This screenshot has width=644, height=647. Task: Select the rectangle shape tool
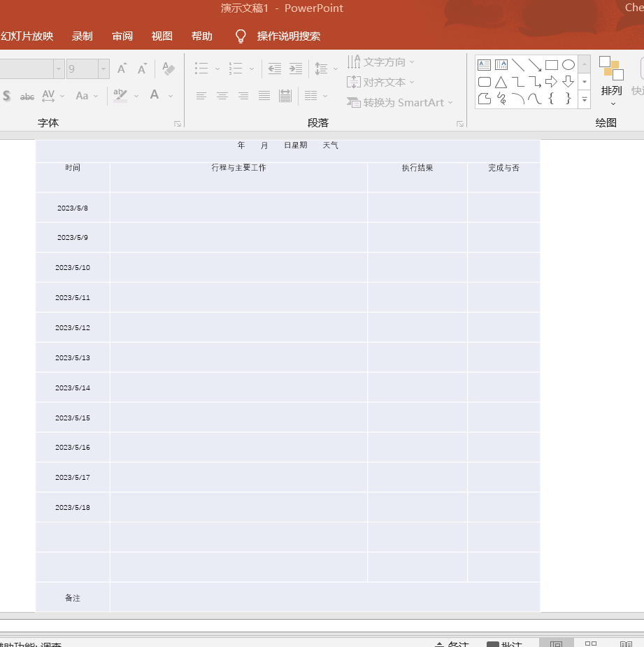[552, 64]
